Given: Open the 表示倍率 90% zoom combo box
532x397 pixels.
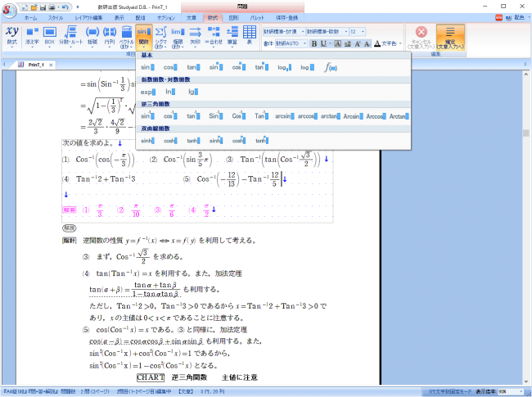Looking at the screenshot, I should tap(511, 391).
